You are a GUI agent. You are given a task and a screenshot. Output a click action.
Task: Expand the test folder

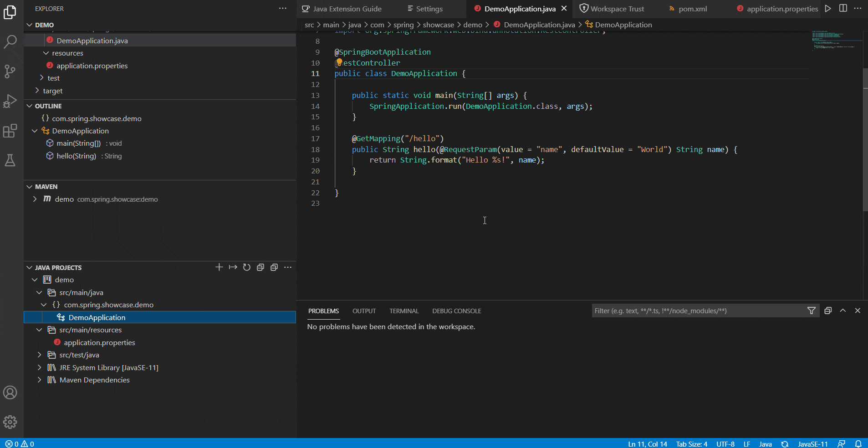41,78
